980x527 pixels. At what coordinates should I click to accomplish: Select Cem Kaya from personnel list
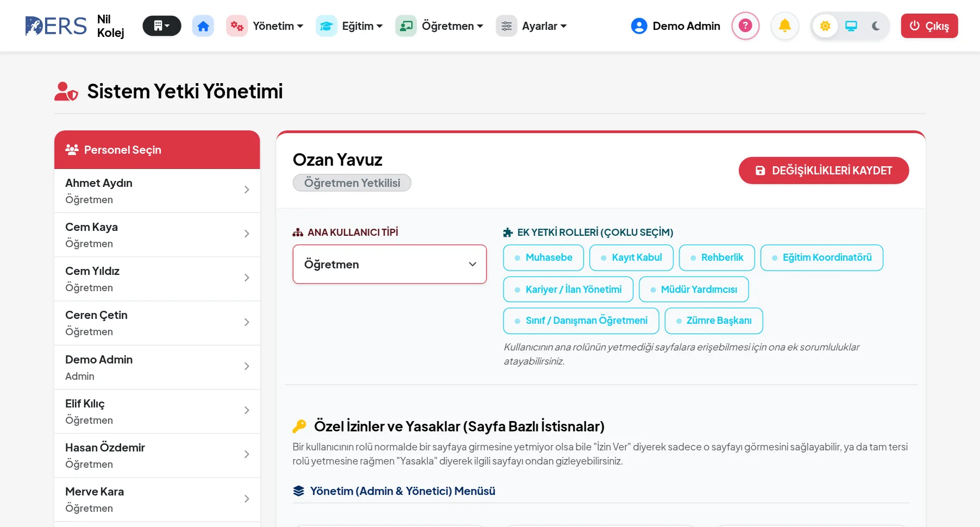pyautogui.click(x=157, y=235)
